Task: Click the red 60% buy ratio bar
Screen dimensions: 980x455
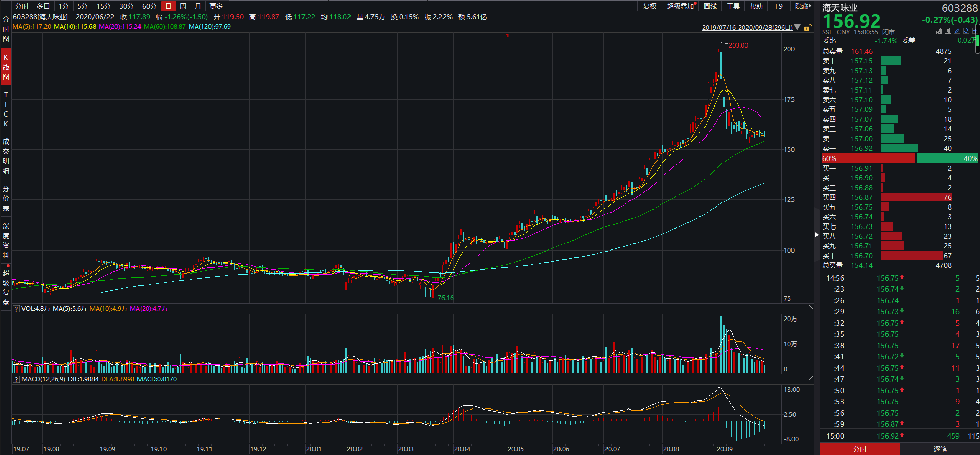Action: point(869,158)
